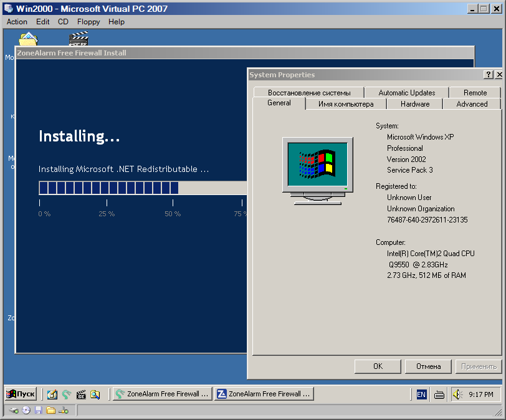Click the Microsoft Windows XP text
The height and width of the screenshot is (420, 506).
pos(420,137)
